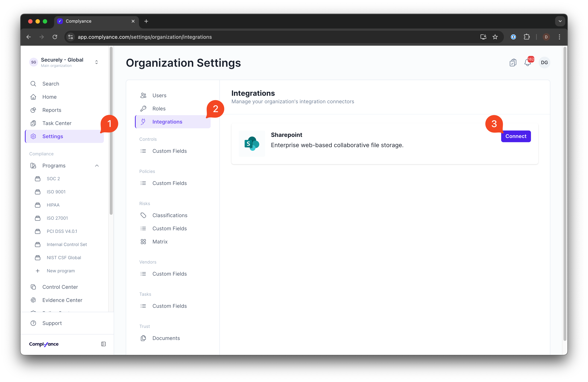Viewport: 588px width, 382px height.
Task: Click the plus icon for New program
Action: [x=37, y=271]
